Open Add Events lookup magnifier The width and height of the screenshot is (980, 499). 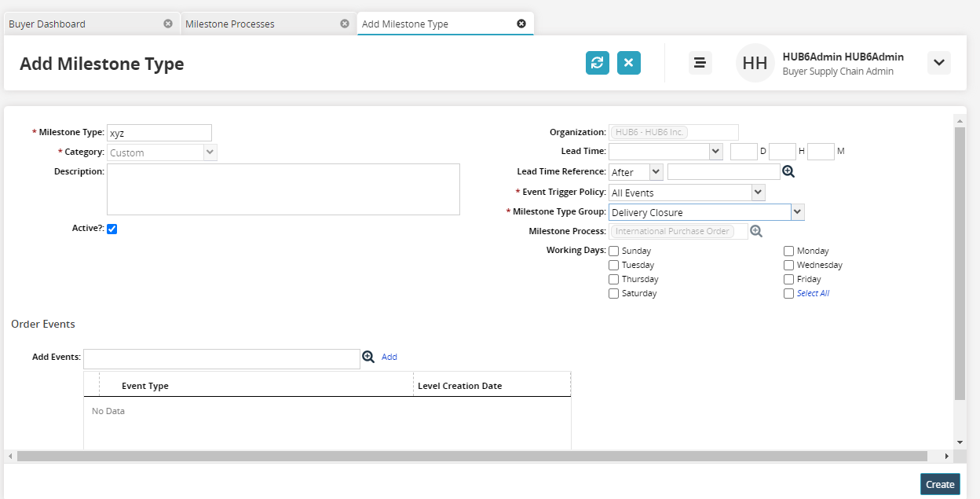tap(368, 357)
